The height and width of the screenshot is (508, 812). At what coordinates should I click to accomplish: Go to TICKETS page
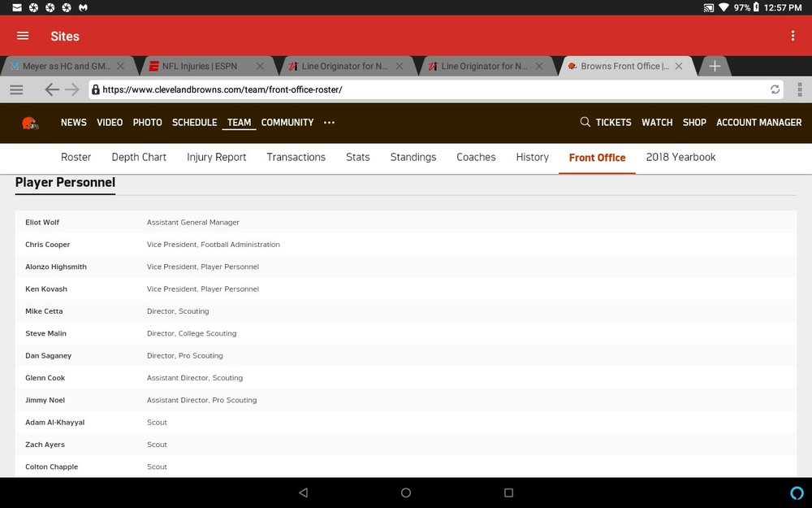pos(614,123)
